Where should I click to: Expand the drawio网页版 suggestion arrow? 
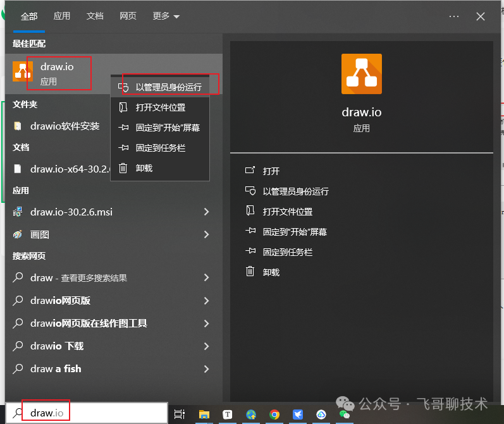pos(206,301)
